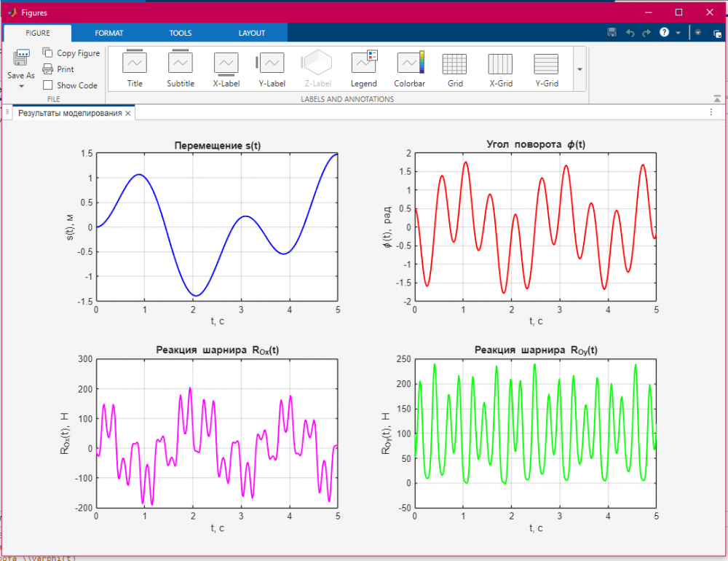728x561 pixels.
Task: Close the Результаты моделирования figure tab
Action: click(128, 114)
